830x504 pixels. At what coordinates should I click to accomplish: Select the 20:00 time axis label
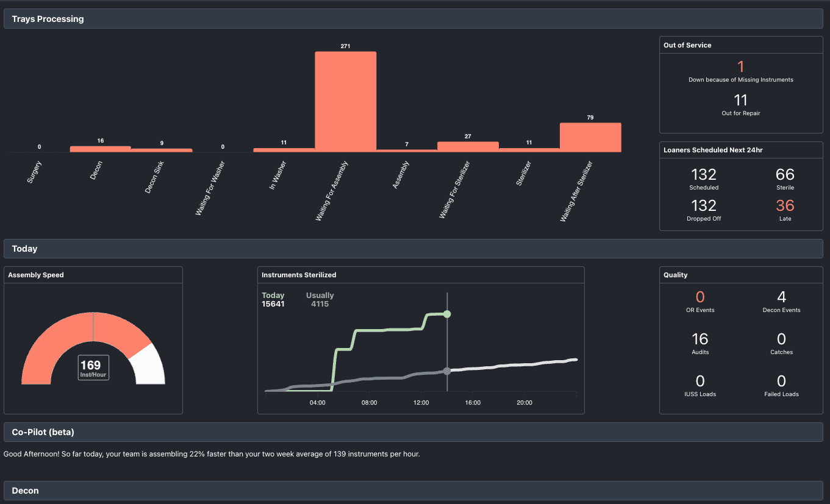point(524,403)
